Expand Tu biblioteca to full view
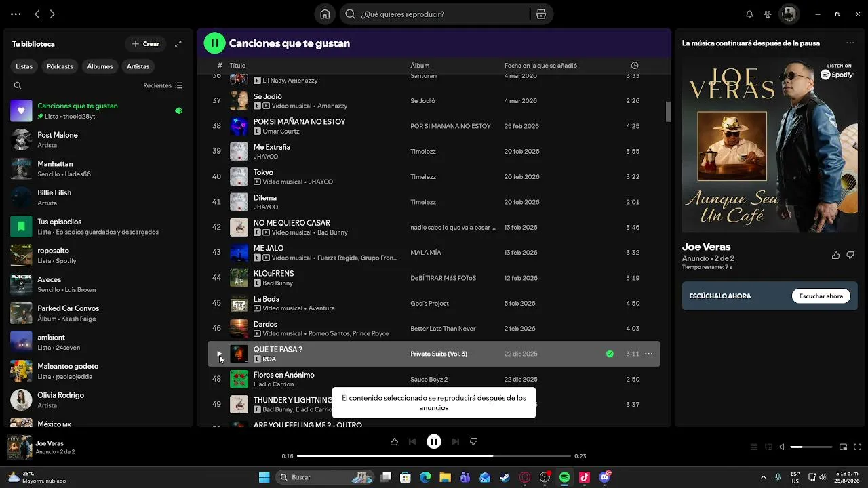Image resolution: width=868 pixels, height=488 pixels. (178, 44)
